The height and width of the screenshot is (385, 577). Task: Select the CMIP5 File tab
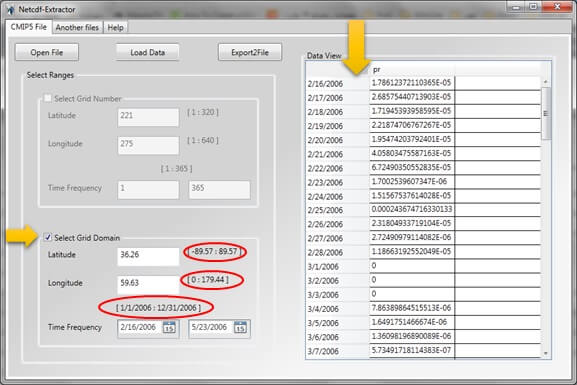29,27
